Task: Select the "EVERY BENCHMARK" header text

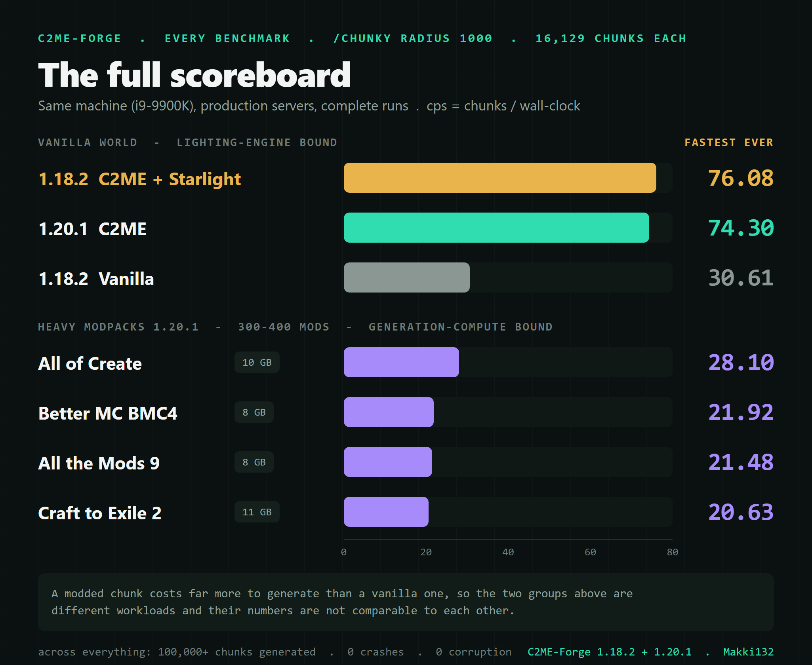Action: click(x=227, y=38)
